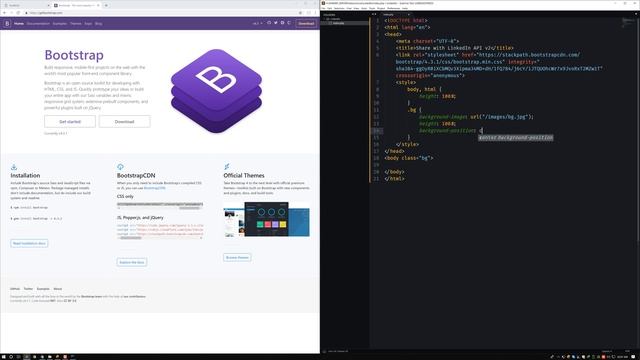
Task: Open the Examples link in the footer
Action: [43, 289]
